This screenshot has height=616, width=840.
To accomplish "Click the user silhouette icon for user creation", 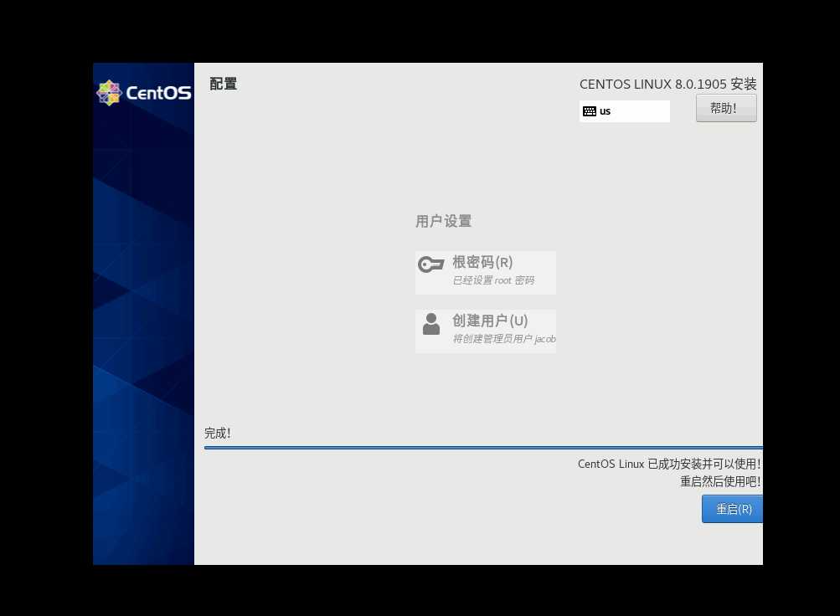I will pos(430,325).
